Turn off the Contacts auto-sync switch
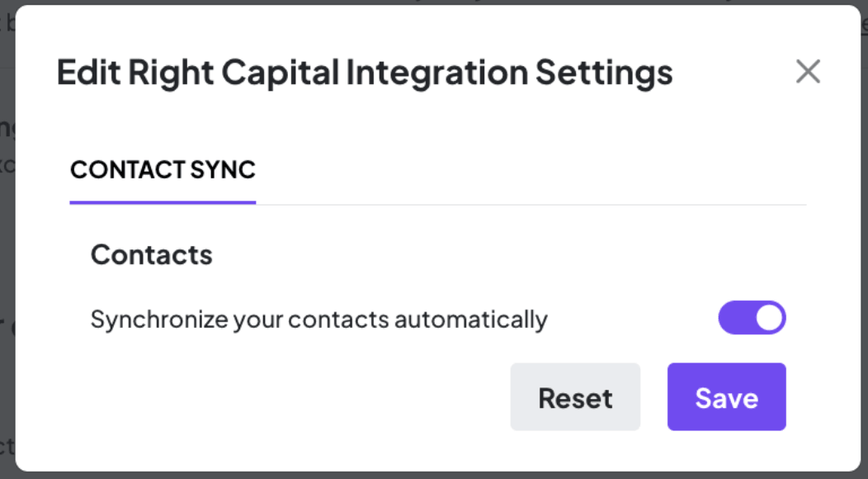Screen dimensions: 868x479 [752, 318]
